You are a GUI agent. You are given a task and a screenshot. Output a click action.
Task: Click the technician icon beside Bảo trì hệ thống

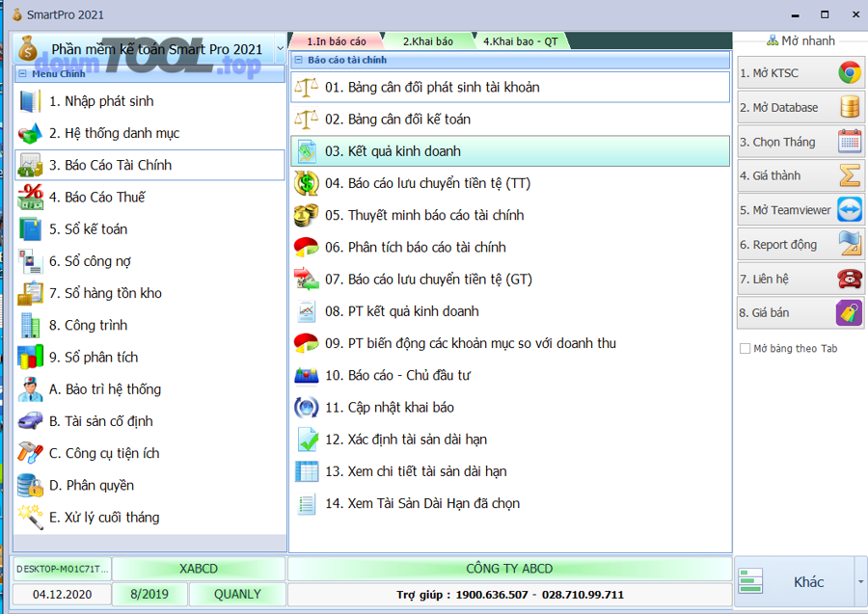point(30,389)
